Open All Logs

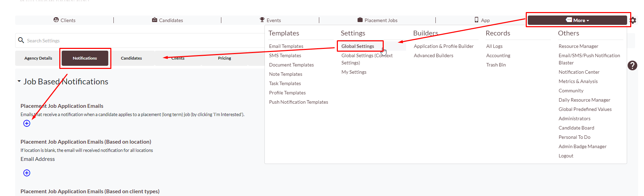pos(494,46)
